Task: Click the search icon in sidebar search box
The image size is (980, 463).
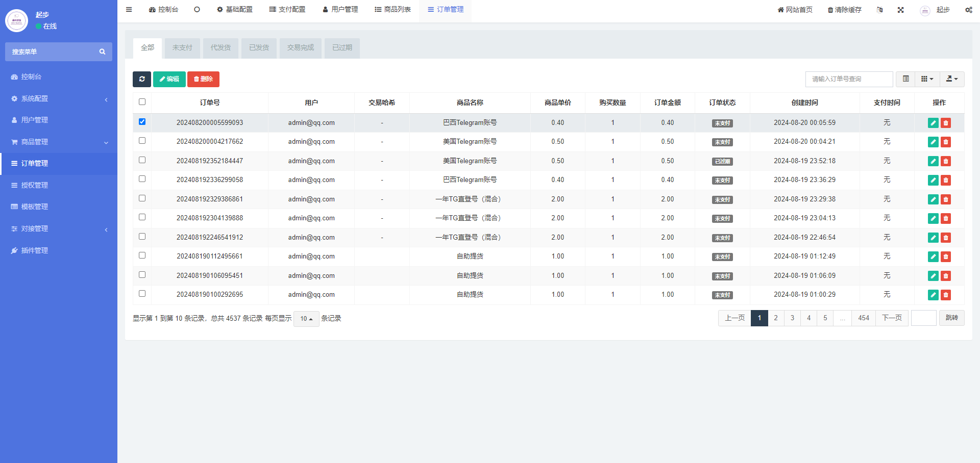Action: 102,52
